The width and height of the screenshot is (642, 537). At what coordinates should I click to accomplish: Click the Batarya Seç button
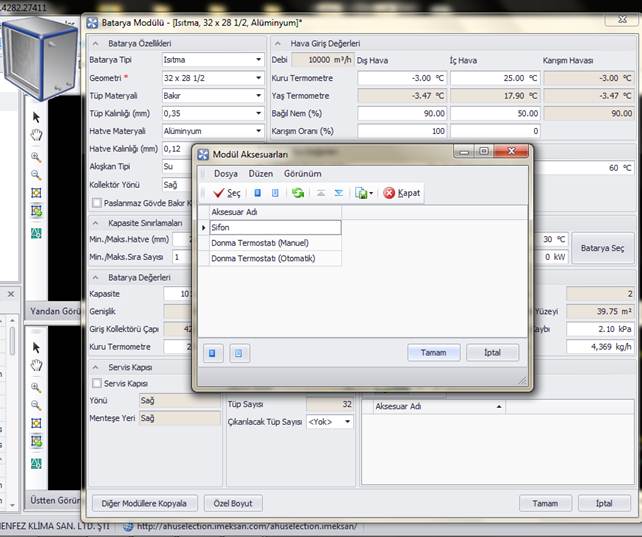[603, 248]
